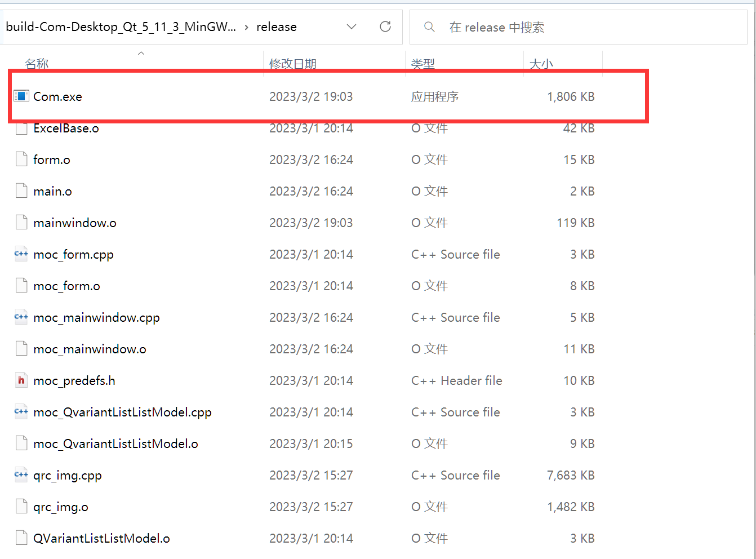The image size is (756, 559).
Task: Click the moc_predefs.h header icon
Action: click(21, 380)
